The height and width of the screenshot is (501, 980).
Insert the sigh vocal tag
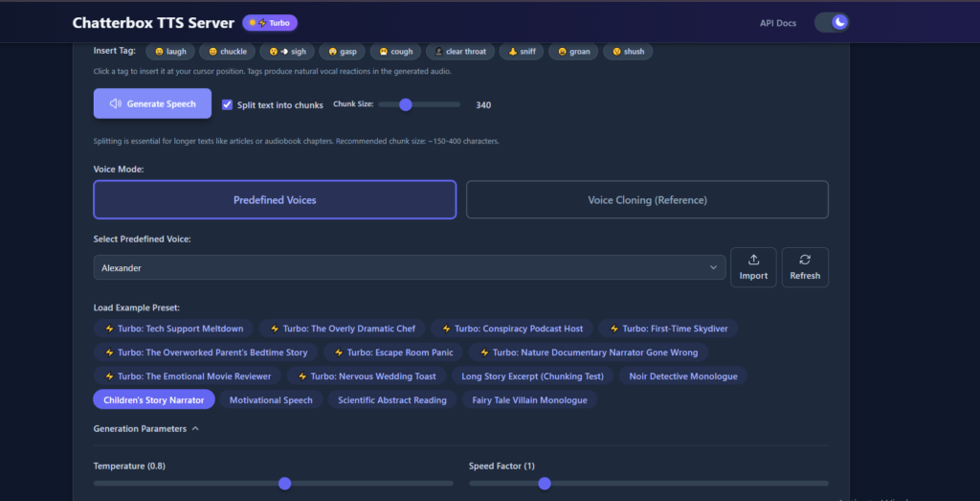coord(285,51)
